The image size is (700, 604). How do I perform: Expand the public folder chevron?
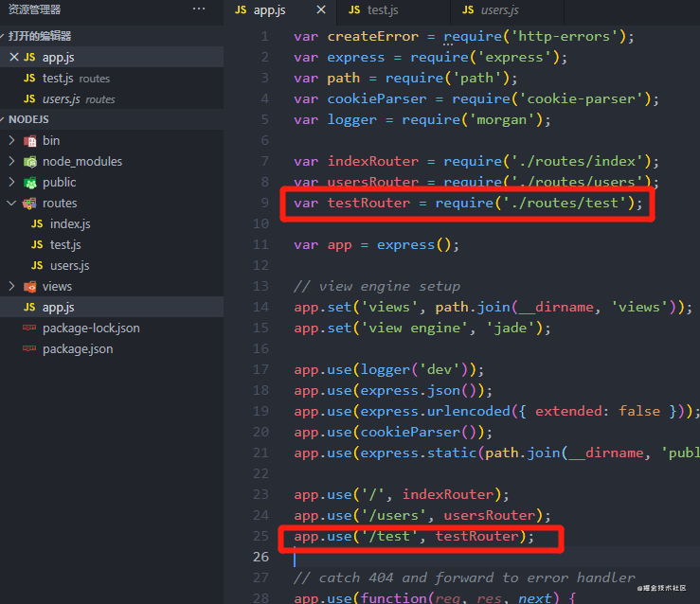(x=11, y=182)
